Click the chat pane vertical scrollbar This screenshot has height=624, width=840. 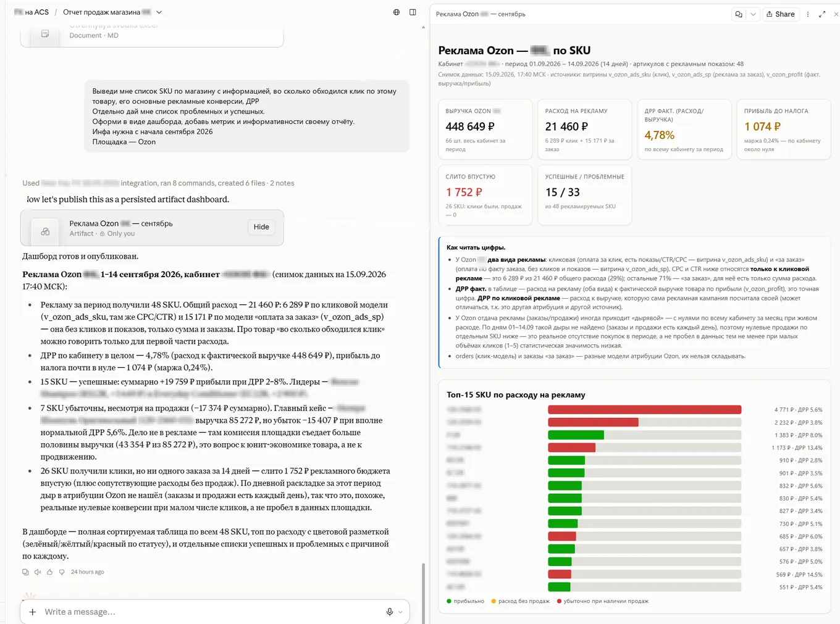[423, 593]
